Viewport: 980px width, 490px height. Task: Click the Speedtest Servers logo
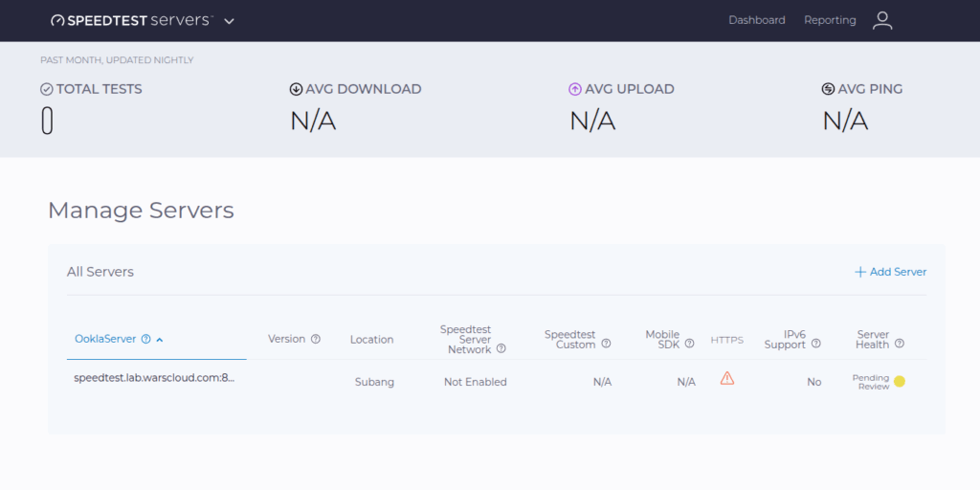tap(132, 21)
